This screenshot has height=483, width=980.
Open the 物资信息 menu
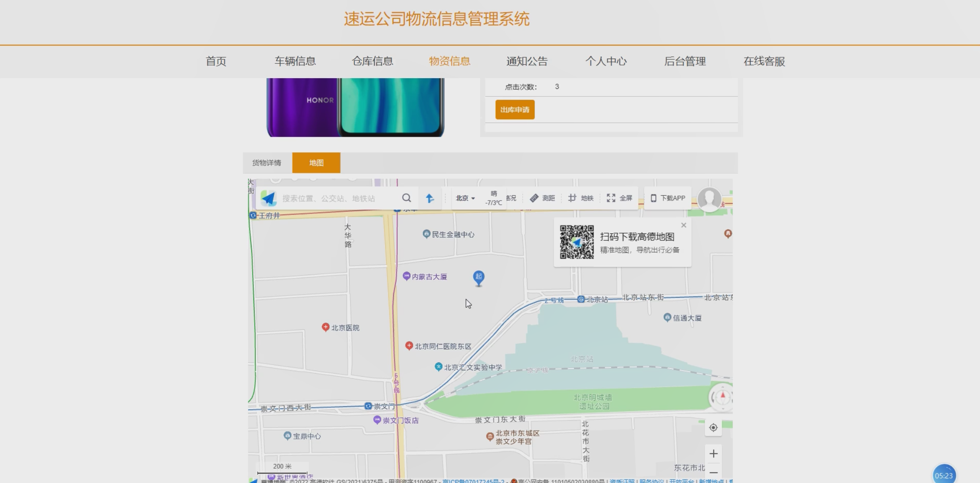pyautogui.click(x=449, y=61)
